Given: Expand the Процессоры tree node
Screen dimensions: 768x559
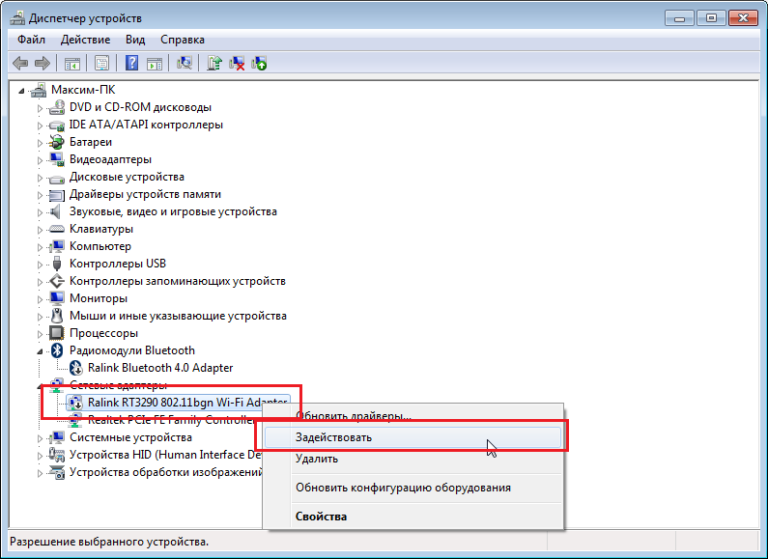Looking at the screenshot, I should 41,333.
